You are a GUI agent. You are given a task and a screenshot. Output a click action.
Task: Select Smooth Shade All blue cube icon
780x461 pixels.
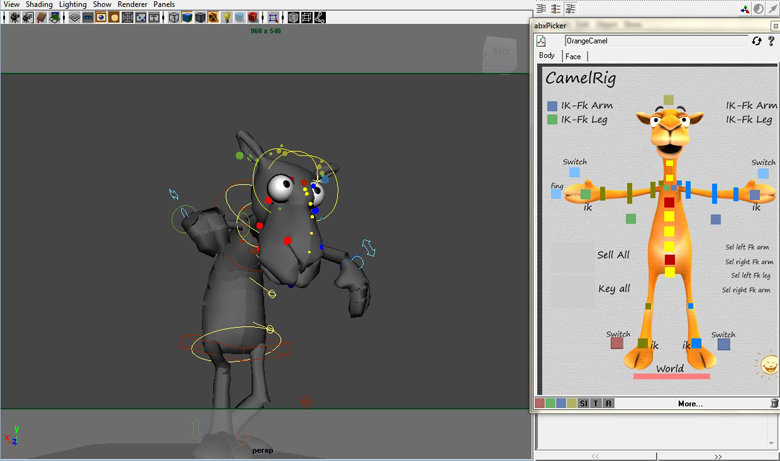(x=187, y=18)
